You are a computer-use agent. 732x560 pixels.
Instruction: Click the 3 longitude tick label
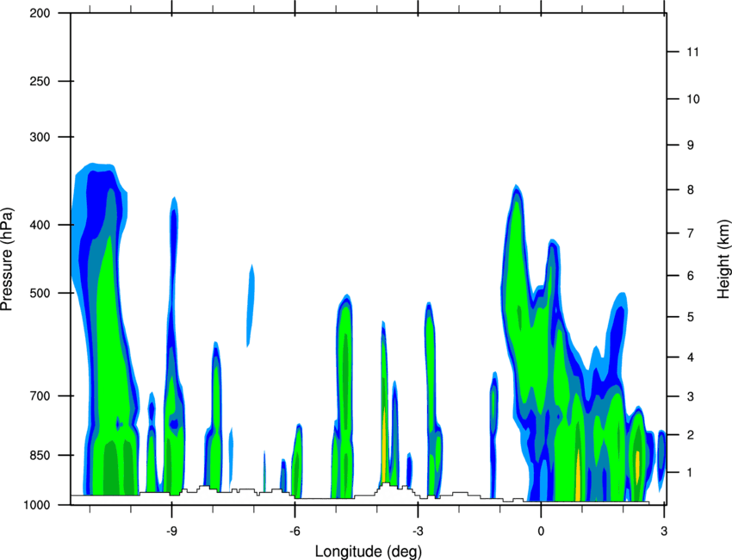pyautogui.click(x=664, y=532)
